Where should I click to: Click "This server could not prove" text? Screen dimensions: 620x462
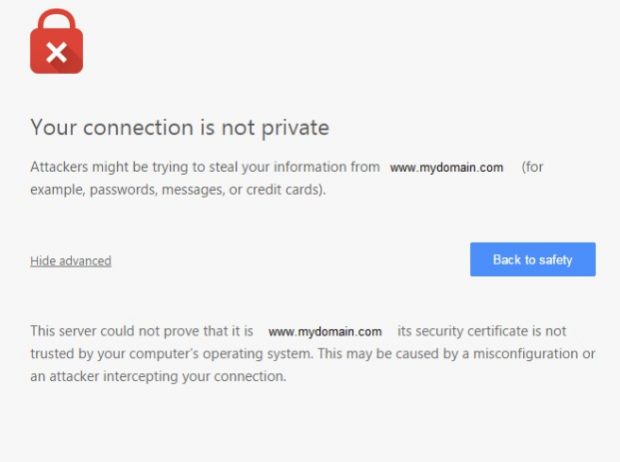(108, 331)
